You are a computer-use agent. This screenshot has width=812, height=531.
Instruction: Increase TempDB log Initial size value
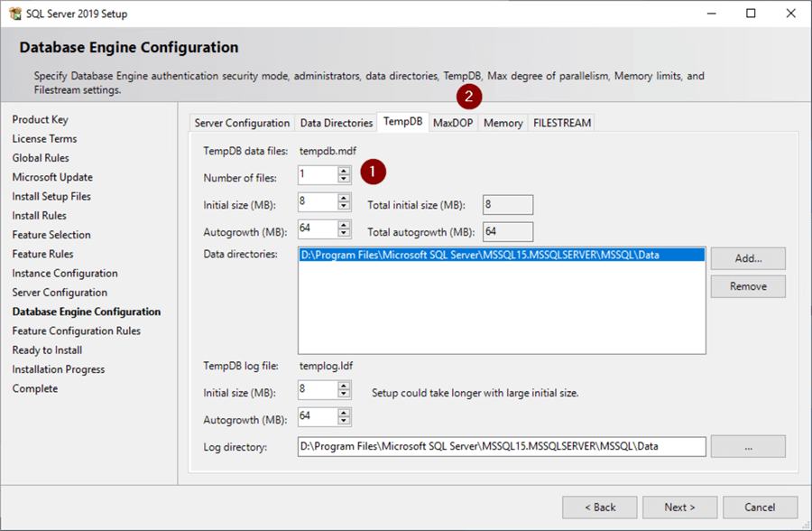point(344,386)
